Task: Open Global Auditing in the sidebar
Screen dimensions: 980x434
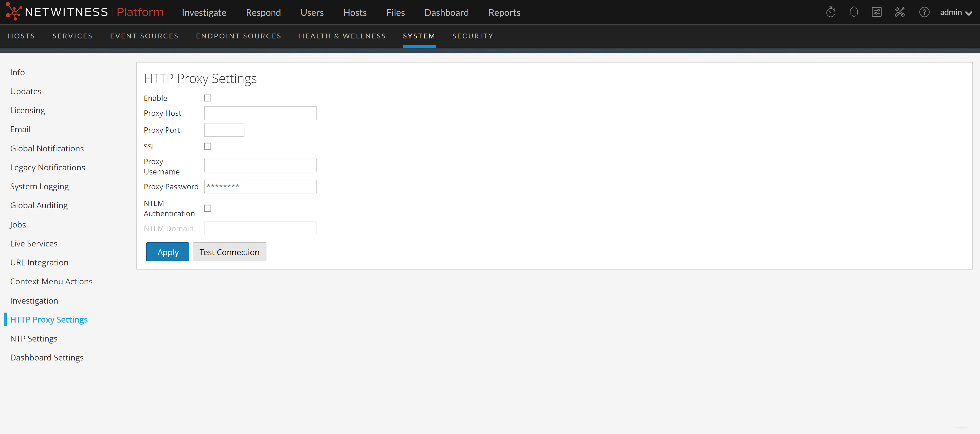Action: pos(39,205)
